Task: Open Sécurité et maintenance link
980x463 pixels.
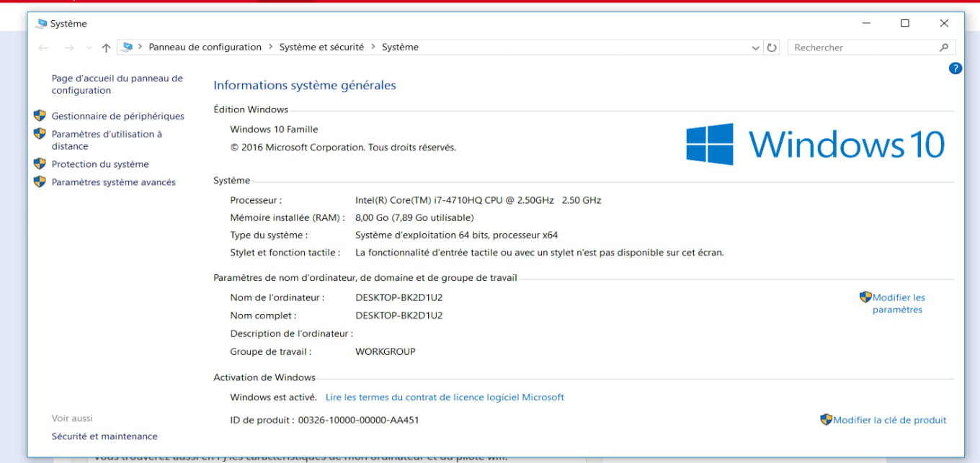Action: (x=104, y=436)
